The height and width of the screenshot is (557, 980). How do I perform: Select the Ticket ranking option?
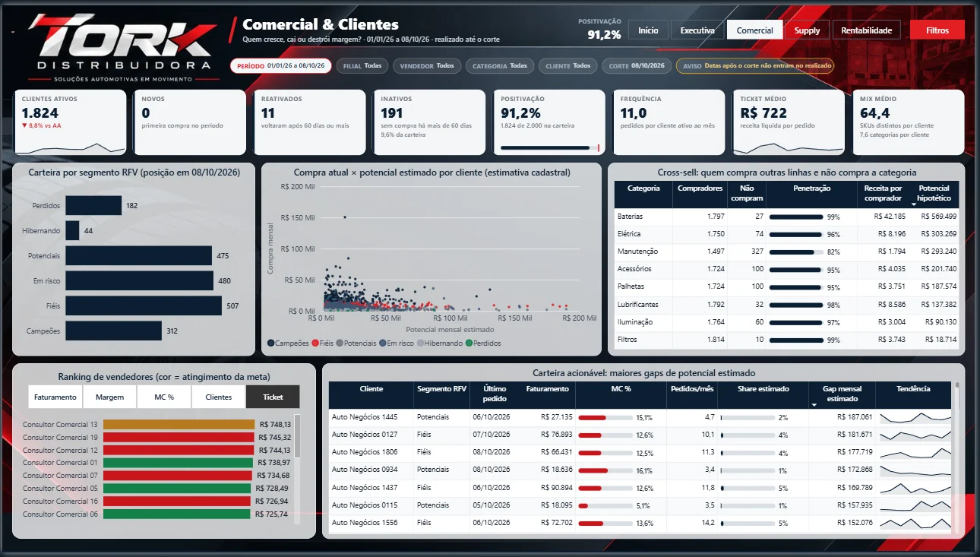pyautogui.click(x=273, y=397)
